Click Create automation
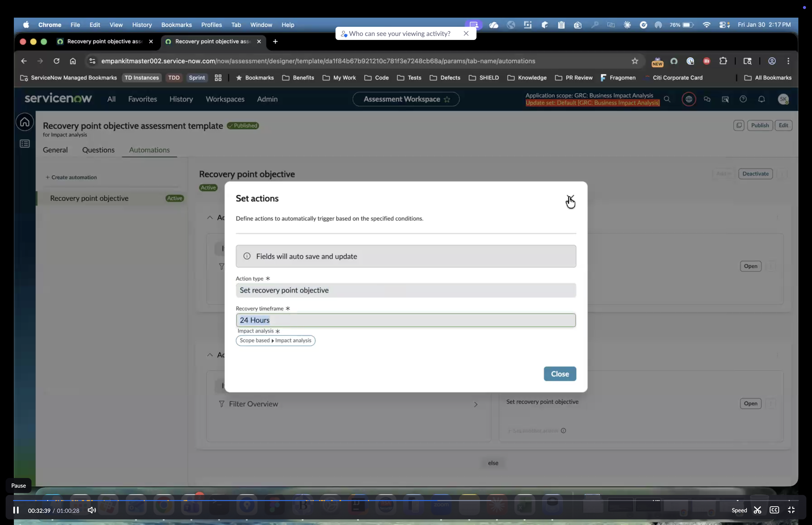The image size is (812, 525). click(x=71, y=177)
